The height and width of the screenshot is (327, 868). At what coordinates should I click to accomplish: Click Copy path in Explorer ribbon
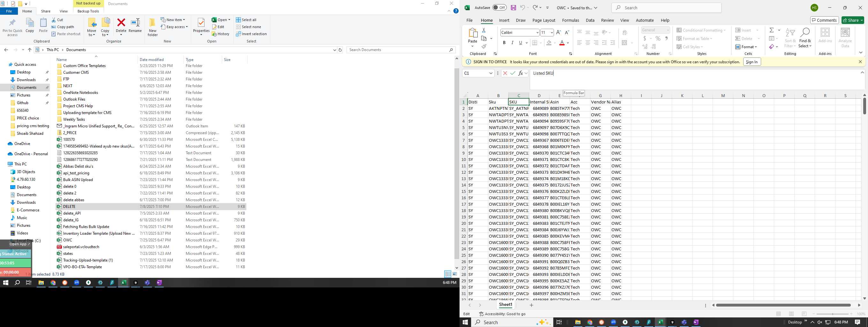coord(63,27)
